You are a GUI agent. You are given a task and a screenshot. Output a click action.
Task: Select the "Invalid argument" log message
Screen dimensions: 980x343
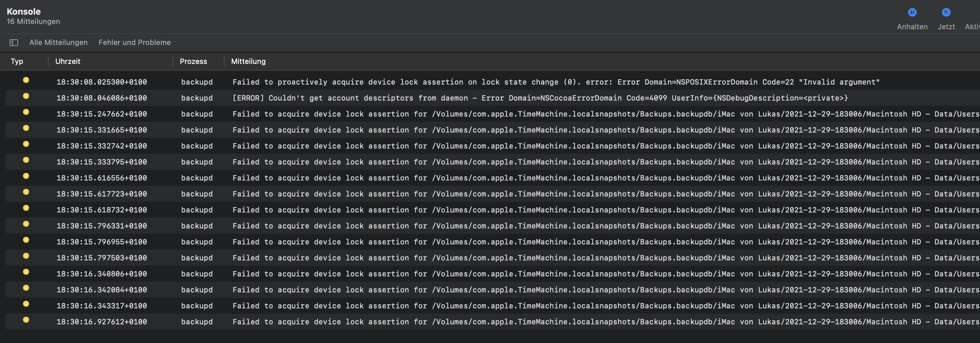556,82
